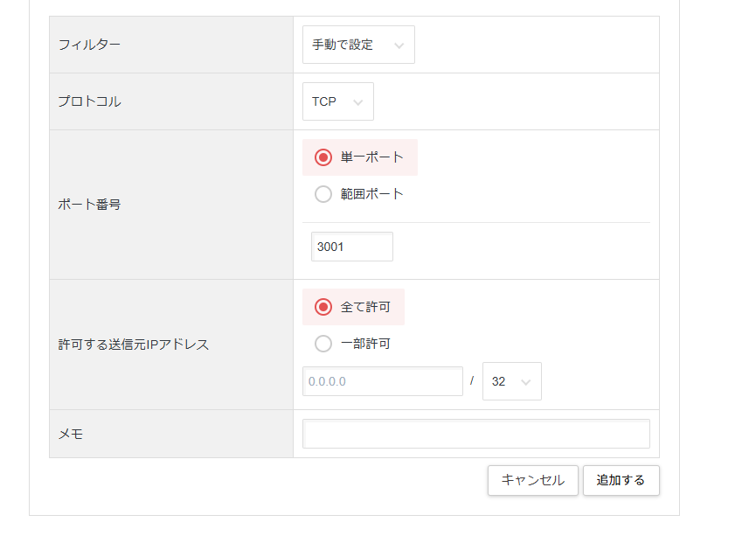The width and height of the screenshot is (756, 557).
Task: Select the 単一ポート radio button
Action: (323, 157)
